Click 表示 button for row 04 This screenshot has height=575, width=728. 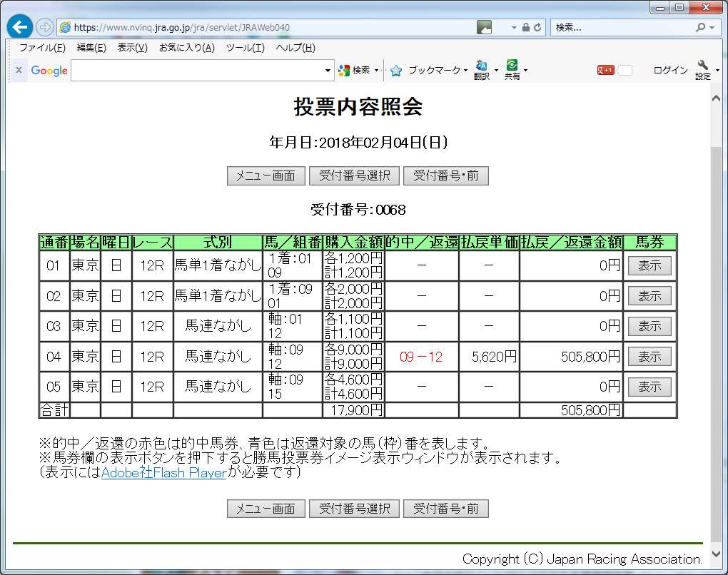(649, 357)
